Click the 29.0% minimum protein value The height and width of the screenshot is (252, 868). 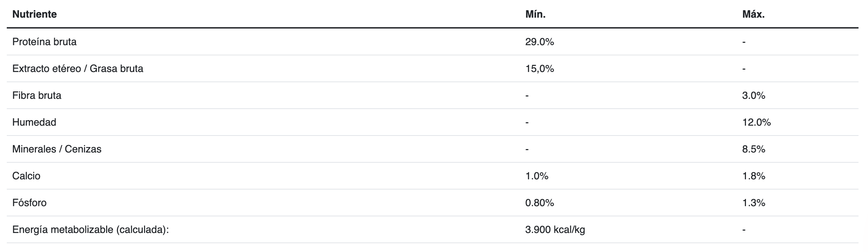[539, 42]
